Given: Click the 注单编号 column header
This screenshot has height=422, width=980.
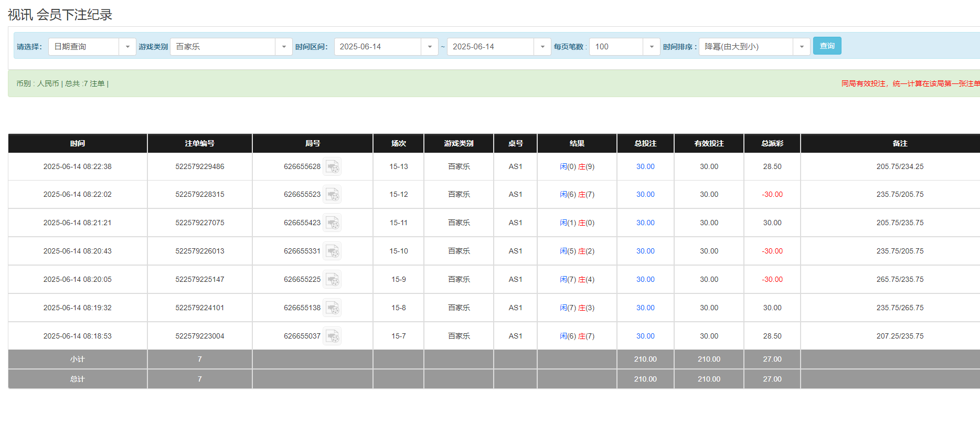Looking at the screenshot, I should coord(199,143).
